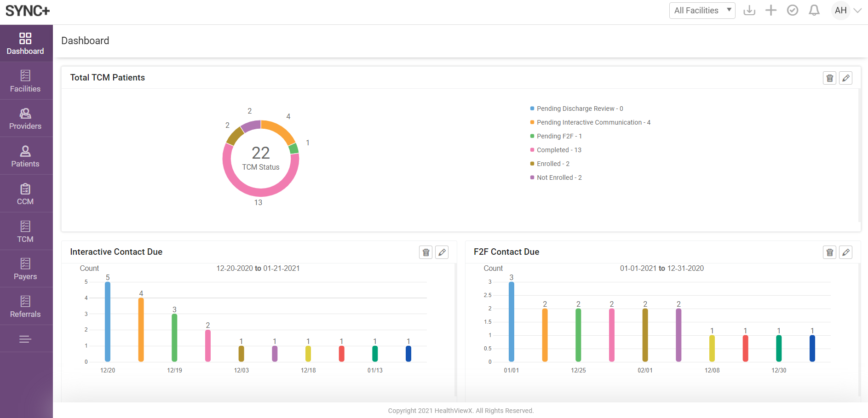Open the Payers section
This screenshot has height=418, width=868.
[x=25, y=269]
